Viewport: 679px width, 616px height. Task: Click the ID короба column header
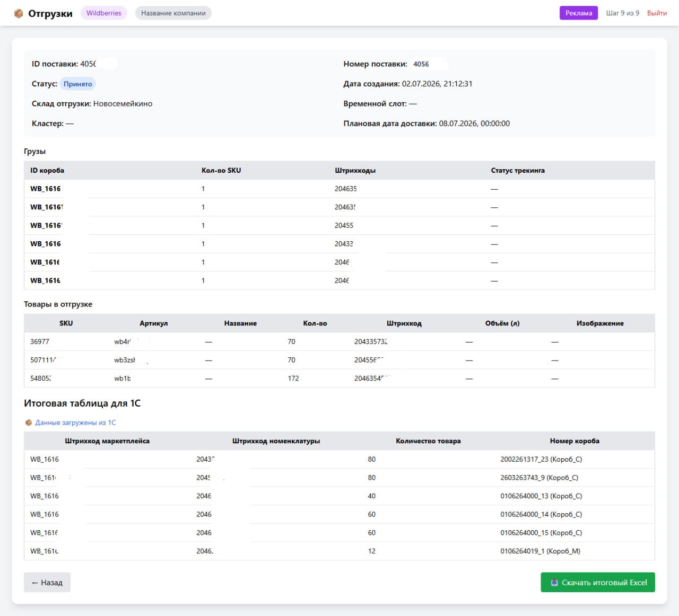click(47, 170)
